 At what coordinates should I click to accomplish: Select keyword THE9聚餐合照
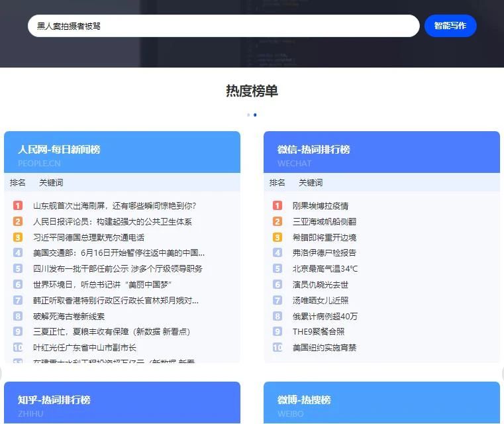click(319, 332)
